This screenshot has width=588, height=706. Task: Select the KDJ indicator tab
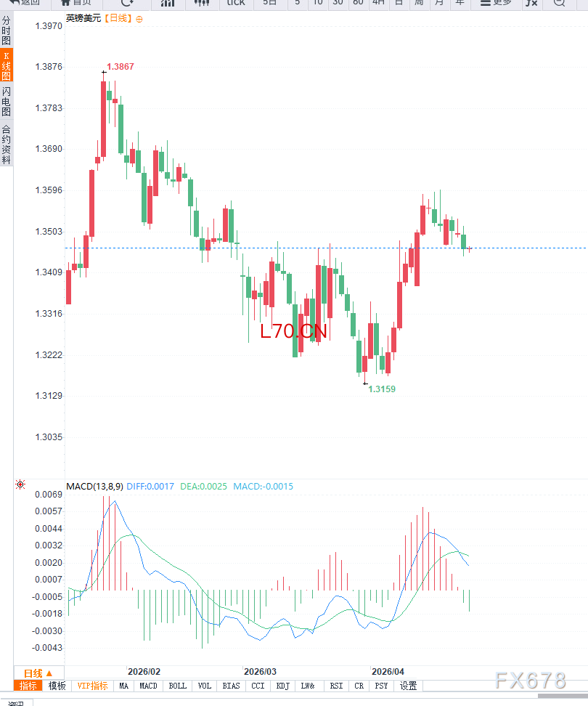(283, 686)
